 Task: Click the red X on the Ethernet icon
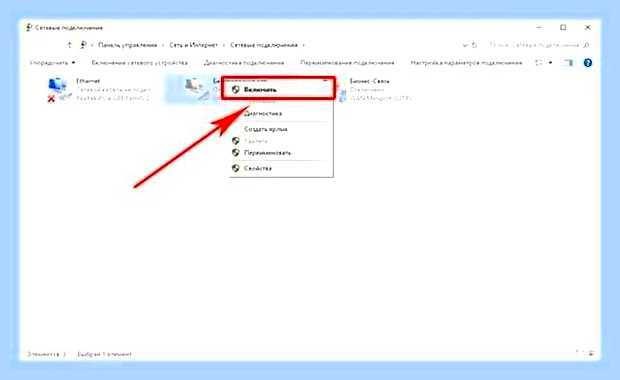coord(51,99)
